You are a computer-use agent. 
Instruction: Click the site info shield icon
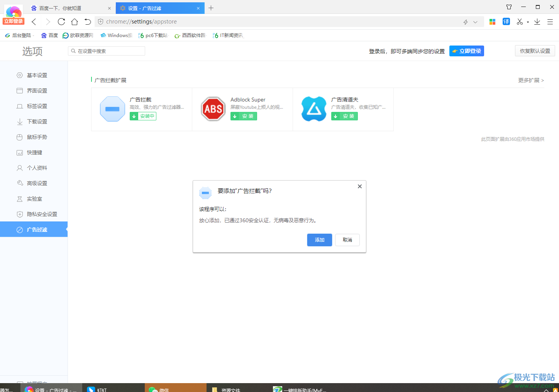(100, 22)
